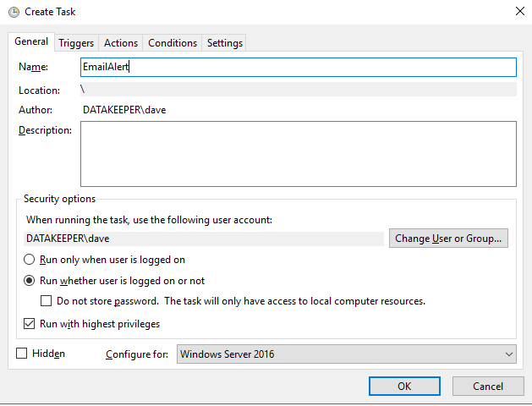Click the clock icon in the title bar
Screen dimensions: 532x406
(13, 11)
